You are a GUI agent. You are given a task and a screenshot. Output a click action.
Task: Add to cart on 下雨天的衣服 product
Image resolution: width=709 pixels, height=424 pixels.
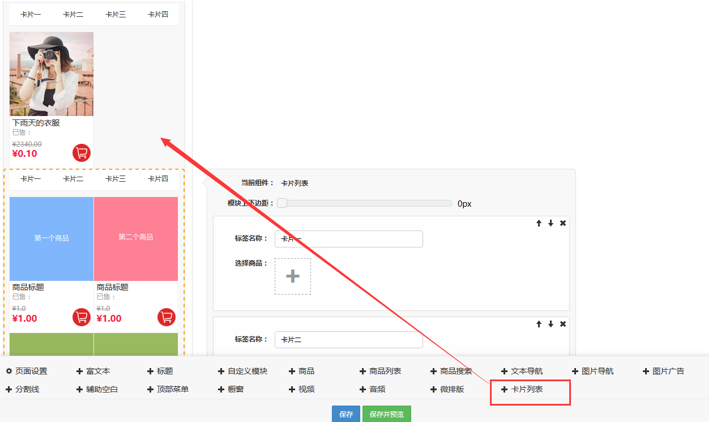pos(81,152)
